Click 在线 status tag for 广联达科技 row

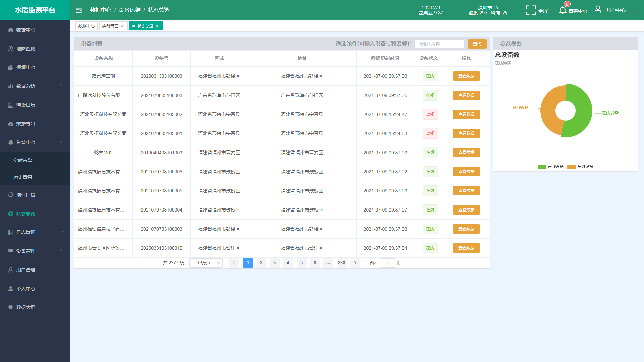pyautogui.click(x=430, y=95)
